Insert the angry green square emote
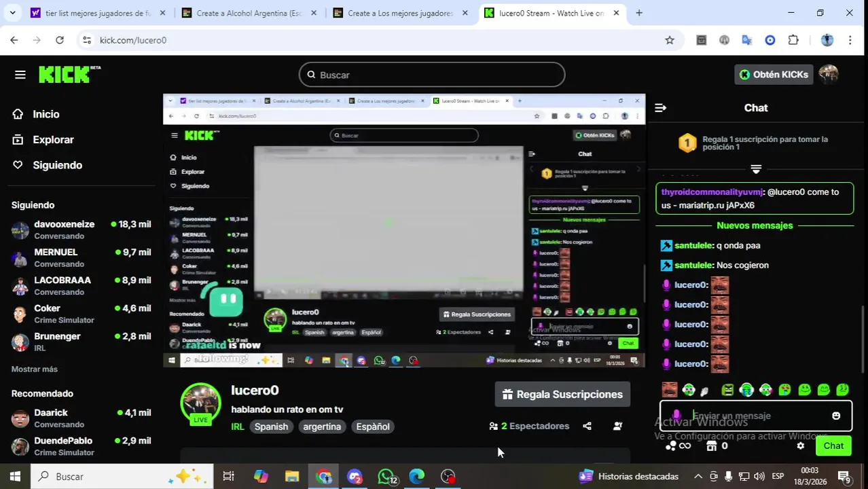The image size is (868, 489). point(727,390)
